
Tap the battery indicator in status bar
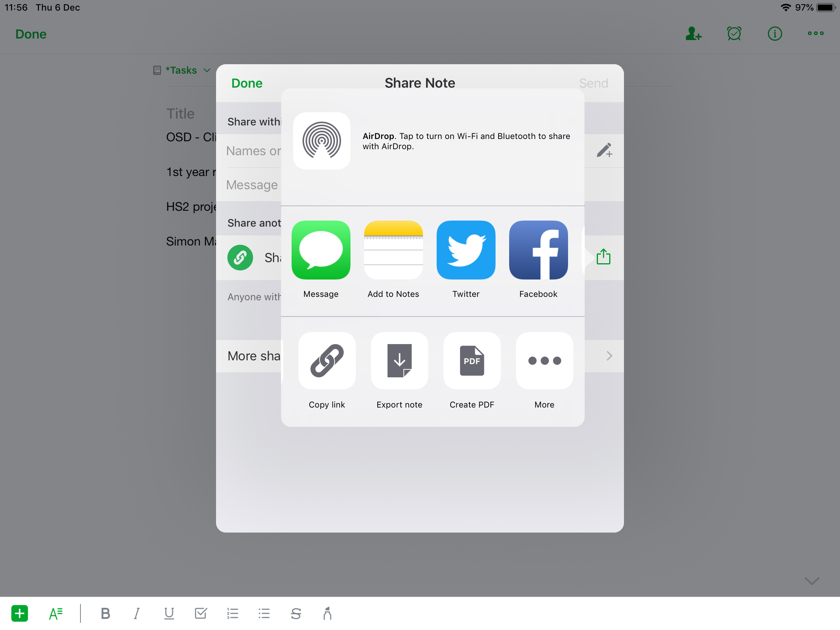tap(827, 8)
